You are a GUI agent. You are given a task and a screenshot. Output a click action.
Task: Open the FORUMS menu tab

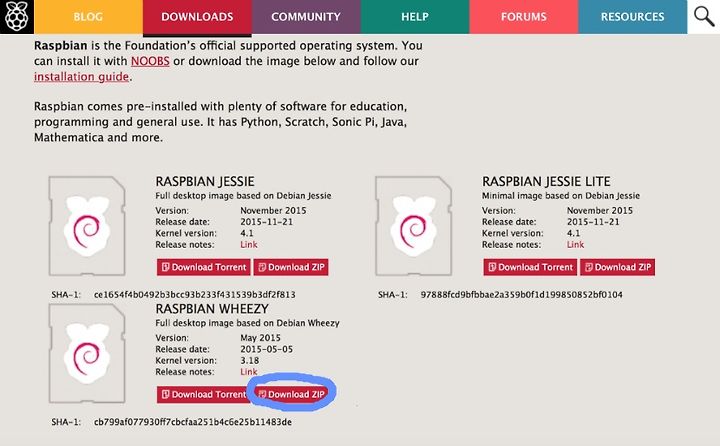pos(523,17)
